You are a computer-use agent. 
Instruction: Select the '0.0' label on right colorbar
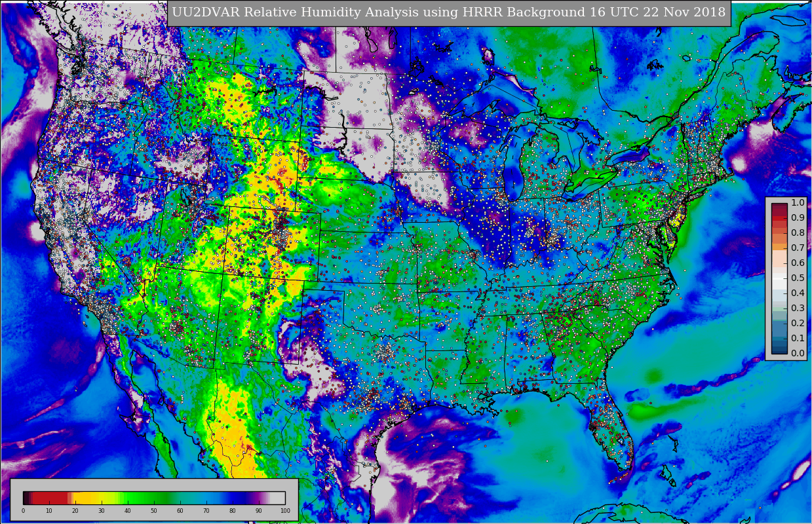[798, 354]
